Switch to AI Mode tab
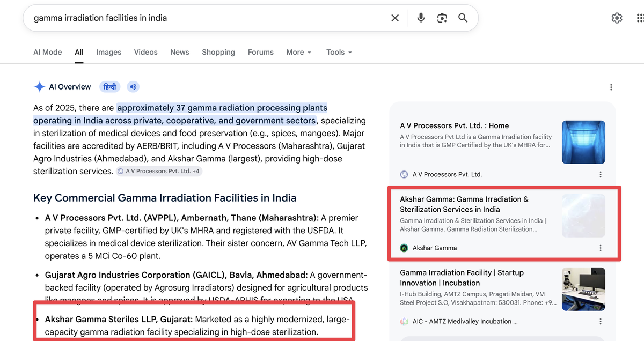 [x=48, y=52]
